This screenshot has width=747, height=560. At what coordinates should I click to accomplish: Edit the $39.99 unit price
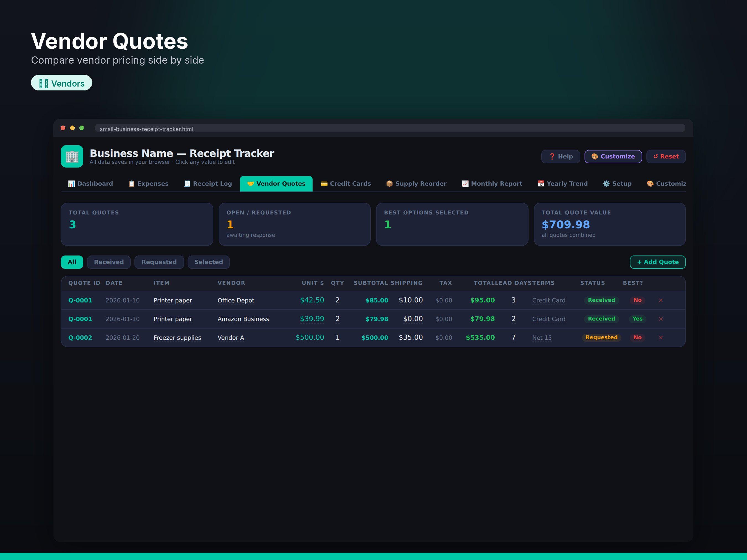point(312,319)
